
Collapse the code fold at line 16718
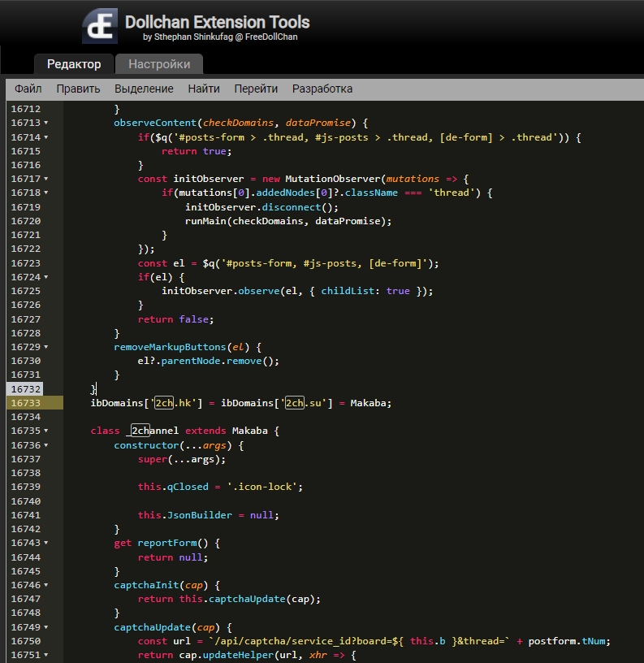point(46,193)
